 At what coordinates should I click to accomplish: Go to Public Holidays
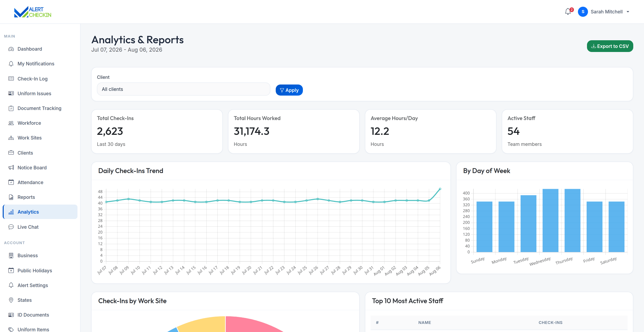coord(40,271)
